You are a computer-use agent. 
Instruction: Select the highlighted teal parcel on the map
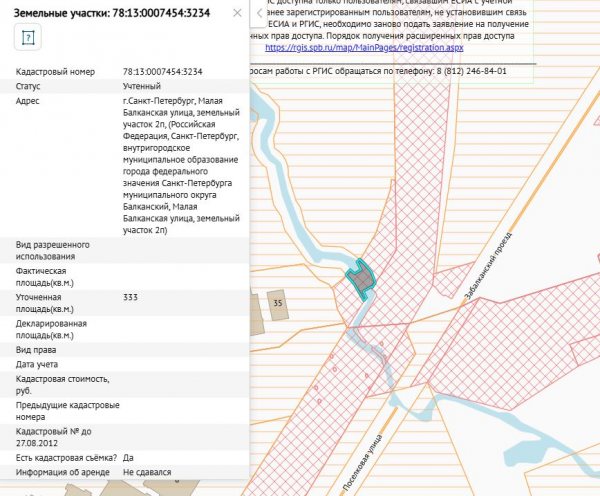[360, 280]
